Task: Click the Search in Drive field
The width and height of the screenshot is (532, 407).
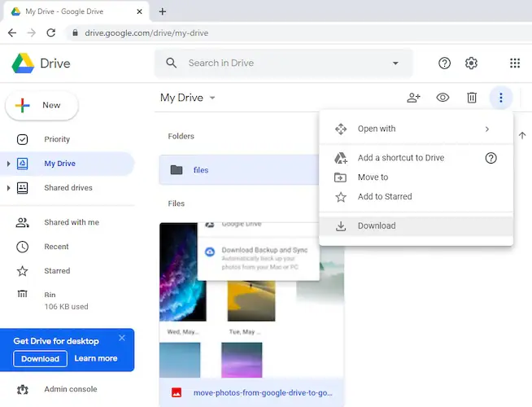Action: (284, 63)
